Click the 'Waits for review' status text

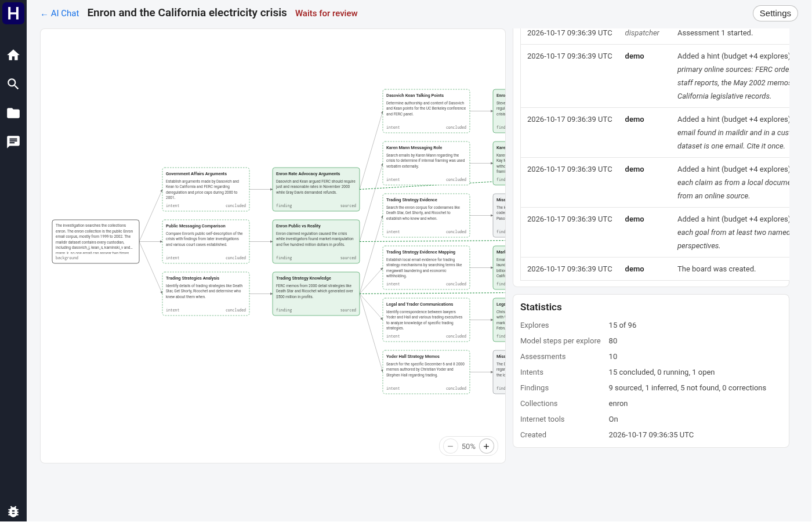point(326,13)
